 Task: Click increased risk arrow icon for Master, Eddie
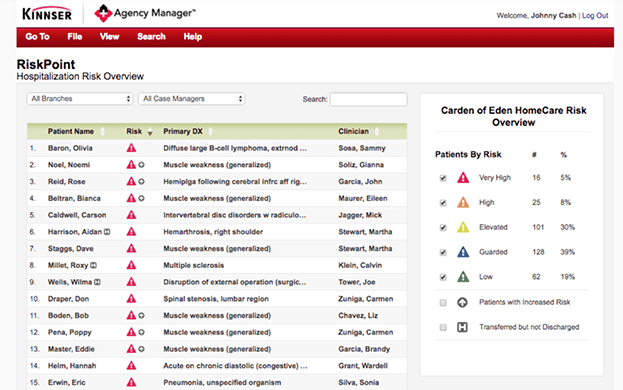point(141,349)
